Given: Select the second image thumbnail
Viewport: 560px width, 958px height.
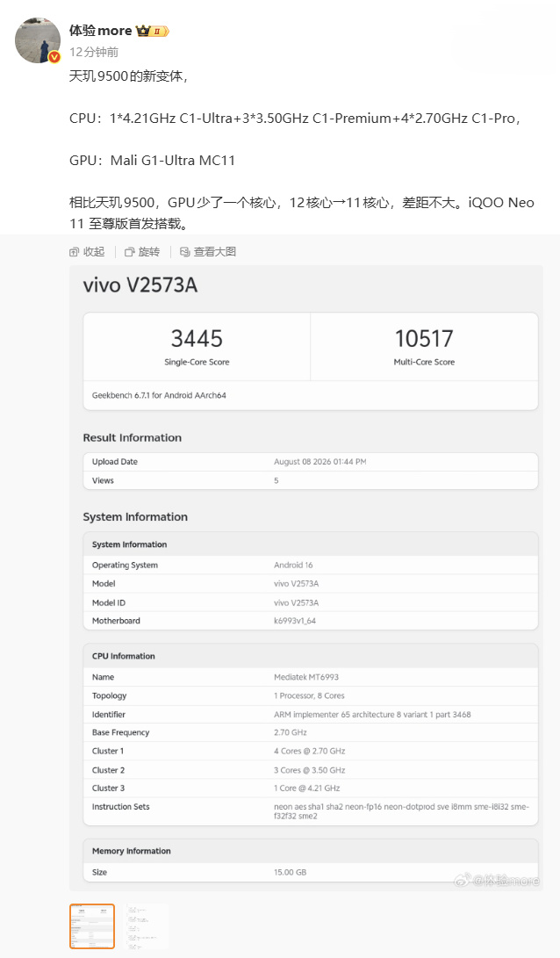Looking at the screenshot, I should click(147, 926).
